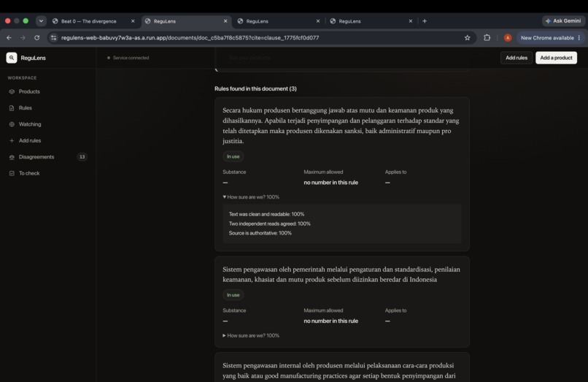The width and height of the screenshot is (588, 382).
Task: Click the Ask Gemini button
Action: click(563, 21)
